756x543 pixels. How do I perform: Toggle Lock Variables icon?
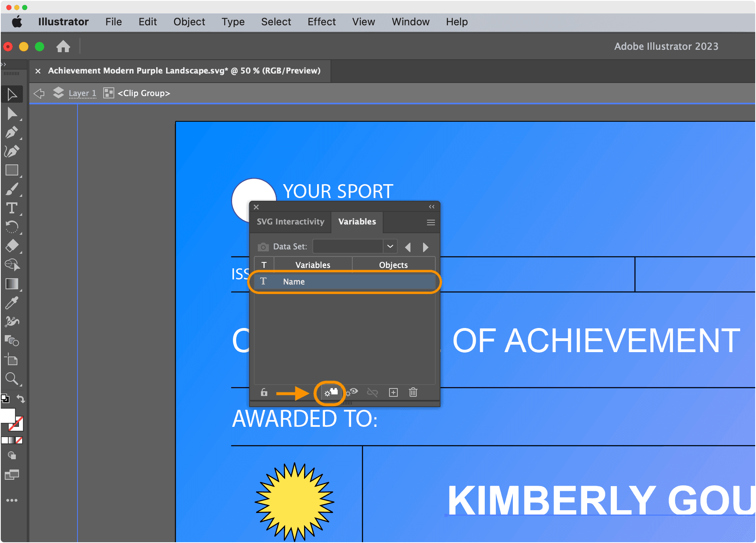click(264, 392)
